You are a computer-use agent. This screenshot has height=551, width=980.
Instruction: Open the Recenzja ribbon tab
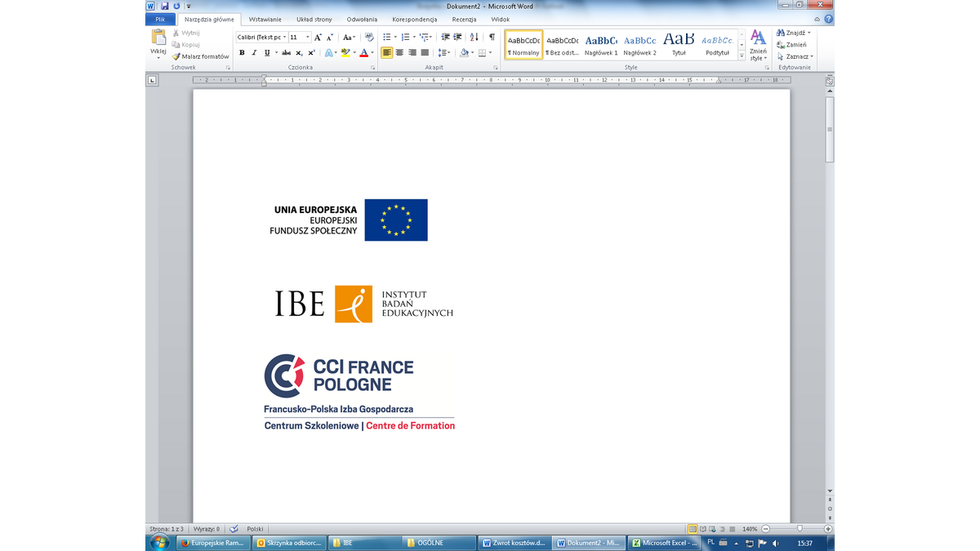coord(464,20)
